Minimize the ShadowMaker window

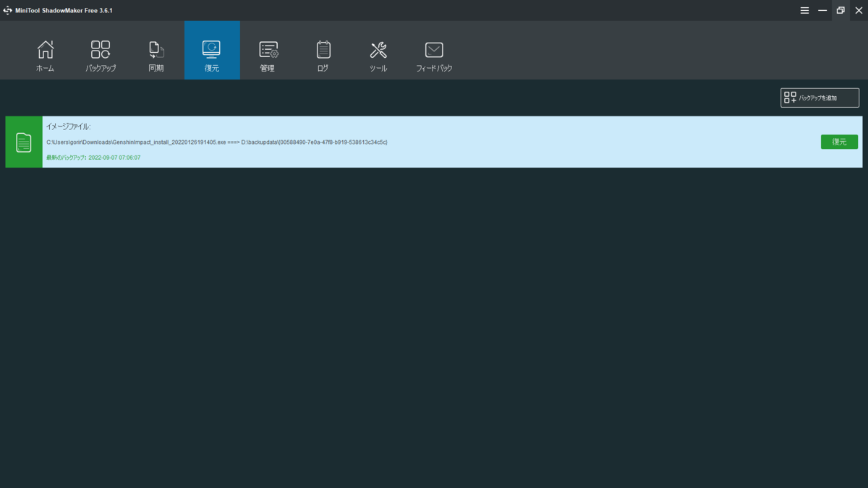pyautogui.click(x=822, y=10)
